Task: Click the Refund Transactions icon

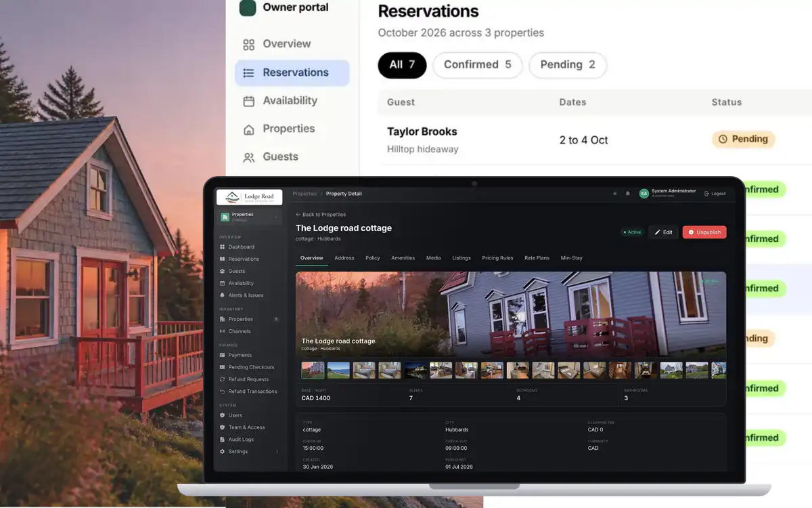Action: [x=222, y=391]
